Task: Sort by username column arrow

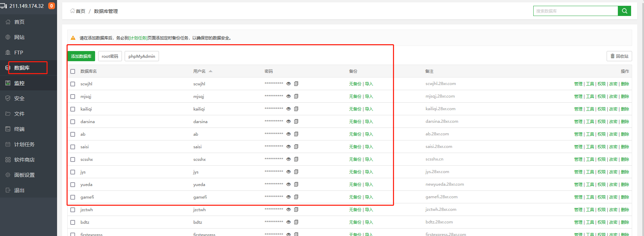Action: click(x=211, y=71)
